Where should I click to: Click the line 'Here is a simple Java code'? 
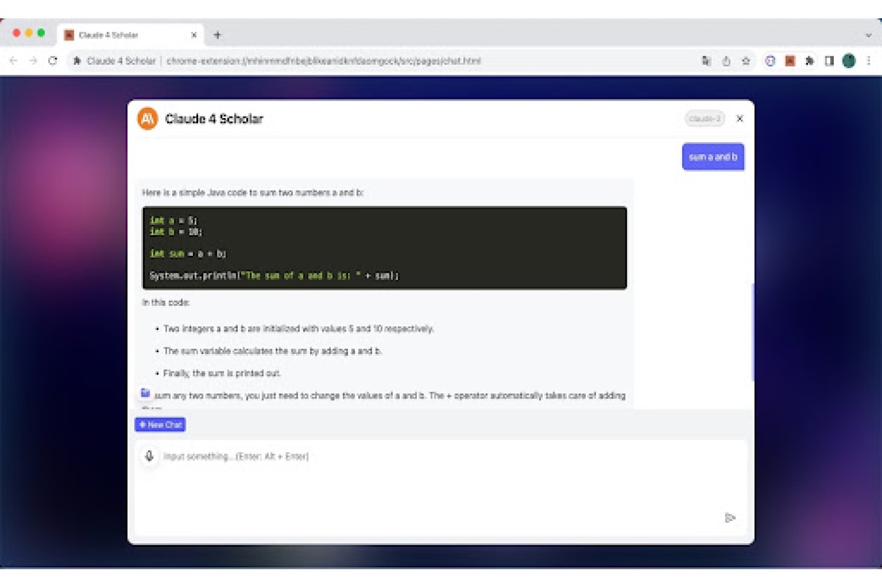point(253,192)
